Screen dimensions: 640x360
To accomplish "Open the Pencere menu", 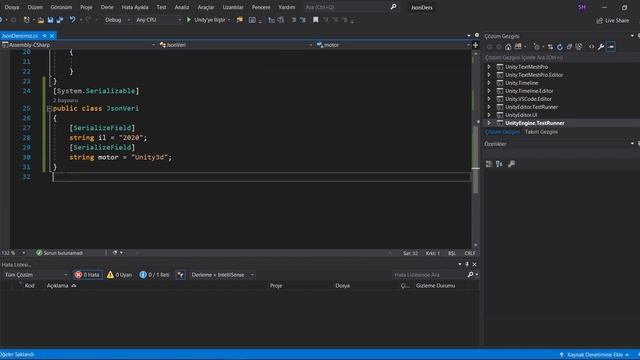I will (x=261, y=7).
